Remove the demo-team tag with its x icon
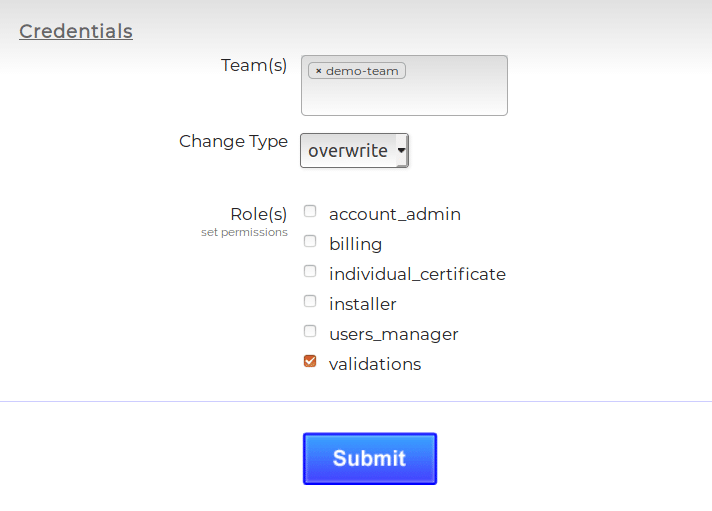The image size is (712, 511). tap(318, 71)
